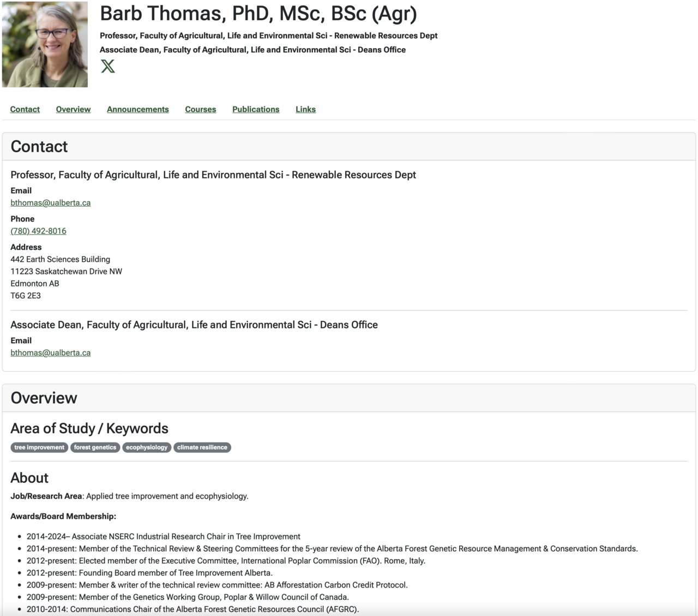This screenshot has height=616, width=698.
Task: Open the Announcements tab
Action: [x=138, y=109]
